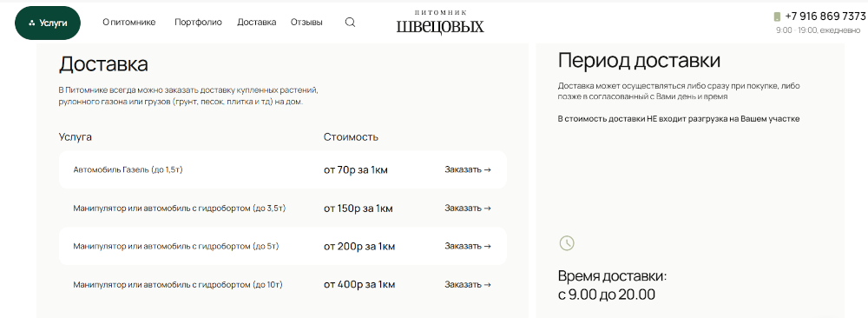Open the search magnifier icon
Viewport: 868px width, 318px height.
click(350, 23)
